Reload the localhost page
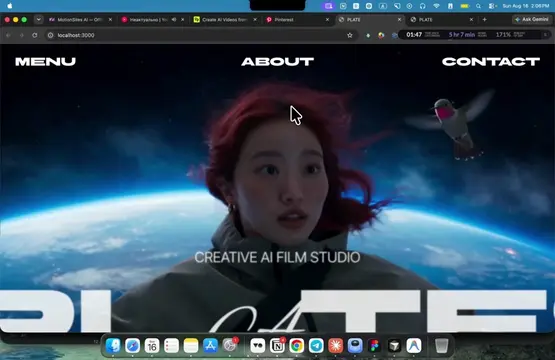Image resolution: width=555 pixels, height=360 pixels. pyautogui.click(x=35, y=35)
